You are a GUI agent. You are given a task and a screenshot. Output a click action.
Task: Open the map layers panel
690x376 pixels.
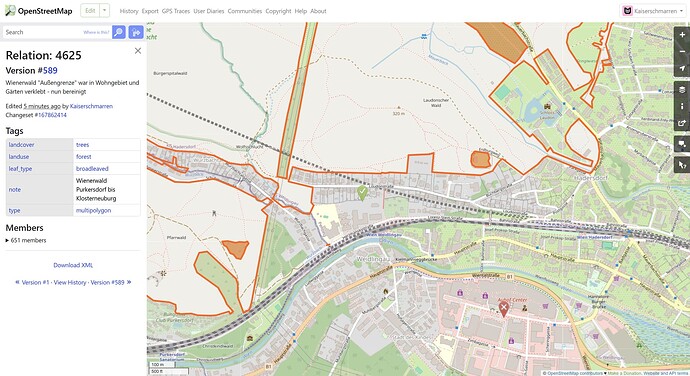682,89
